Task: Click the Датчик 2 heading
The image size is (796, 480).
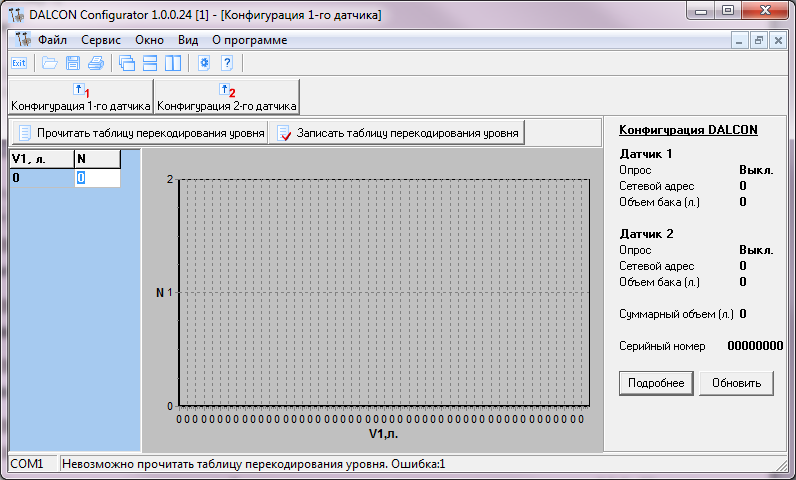Action: pos(646,234)
